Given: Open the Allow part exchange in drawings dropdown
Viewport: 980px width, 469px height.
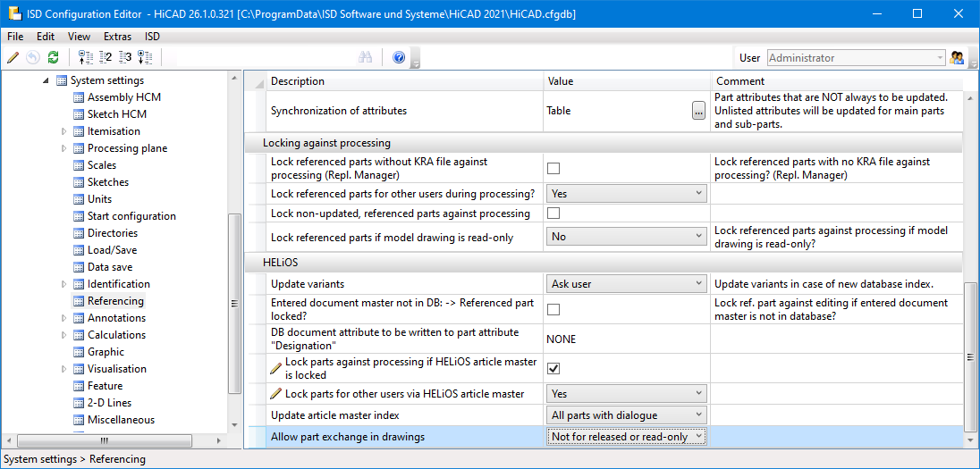Looking at the screenshot, I should pyautogui.click(x=626, y=437).
